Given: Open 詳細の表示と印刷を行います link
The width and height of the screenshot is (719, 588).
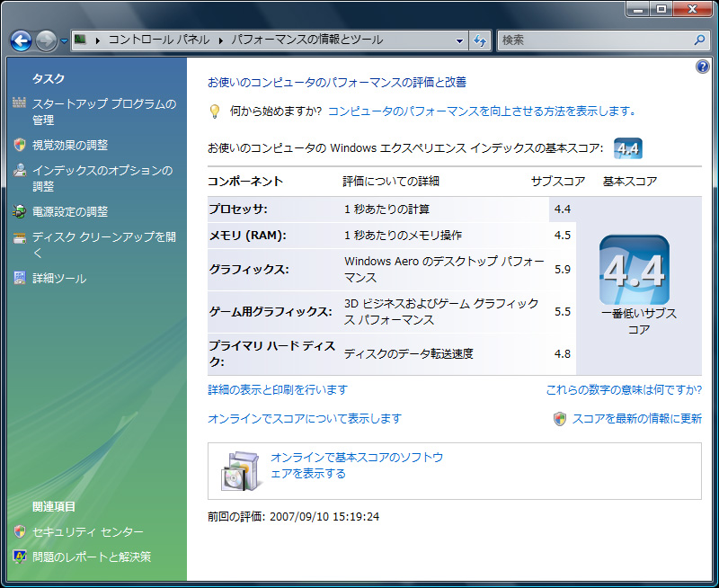Looking at the screenshot, I should coord(277,390).
